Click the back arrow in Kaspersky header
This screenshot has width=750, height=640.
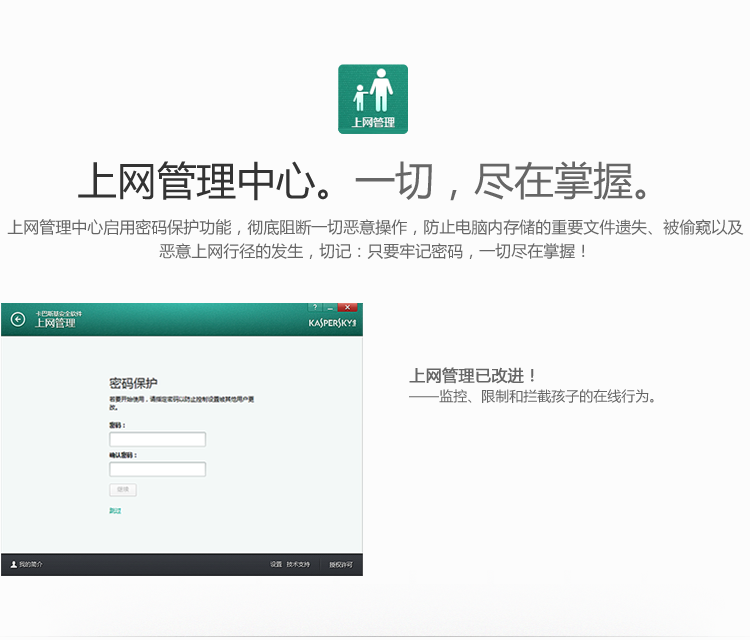coord(18,319)
